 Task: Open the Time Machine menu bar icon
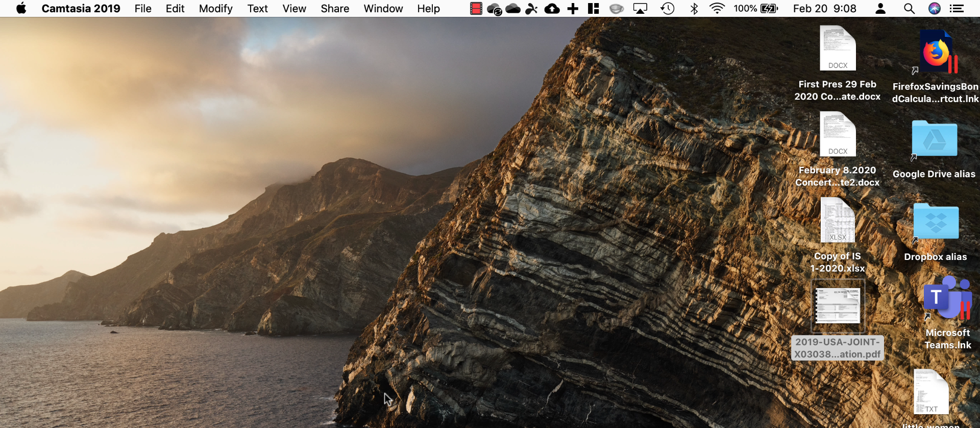tap(667, 9)
